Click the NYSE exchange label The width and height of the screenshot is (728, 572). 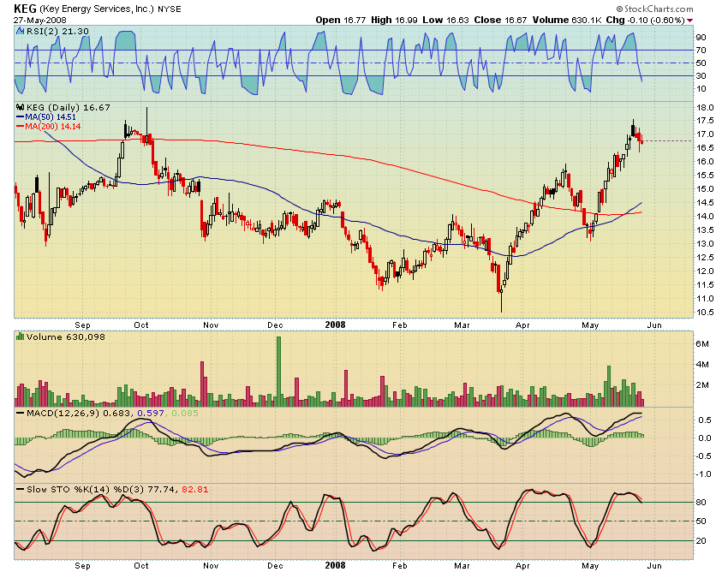click(x=170, y=9)
